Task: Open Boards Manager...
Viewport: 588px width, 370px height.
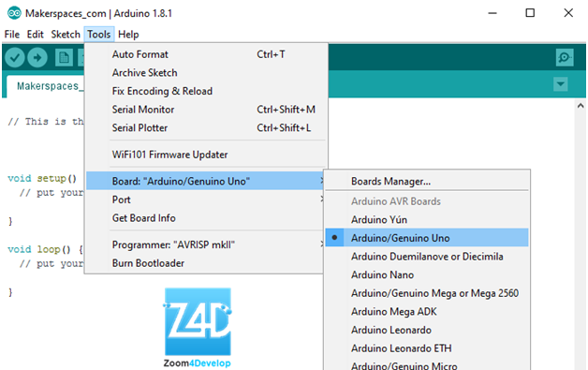Action: (x=427, y=181)
